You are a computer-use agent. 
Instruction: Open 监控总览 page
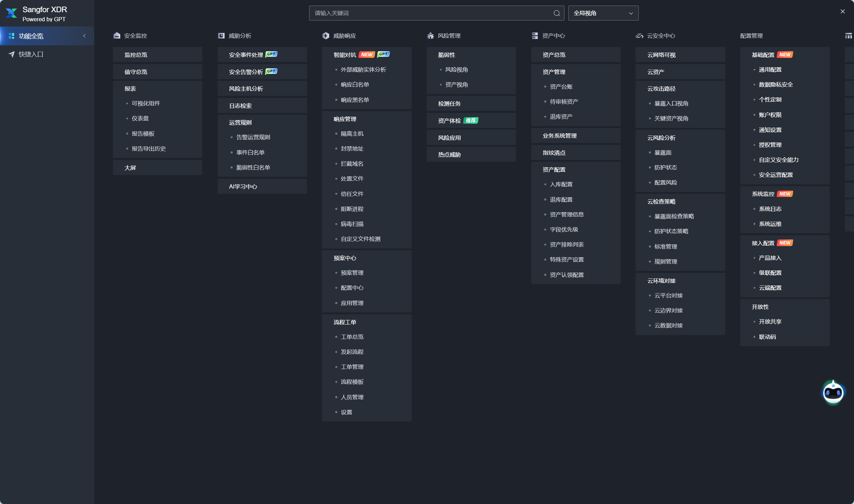pos(136,55)
